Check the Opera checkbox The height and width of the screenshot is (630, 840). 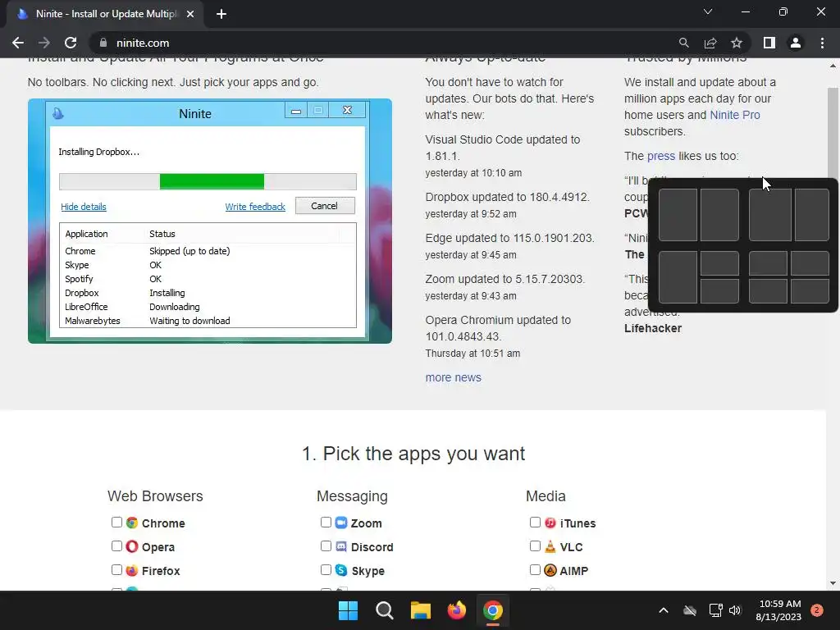click(x=116, y=546)
